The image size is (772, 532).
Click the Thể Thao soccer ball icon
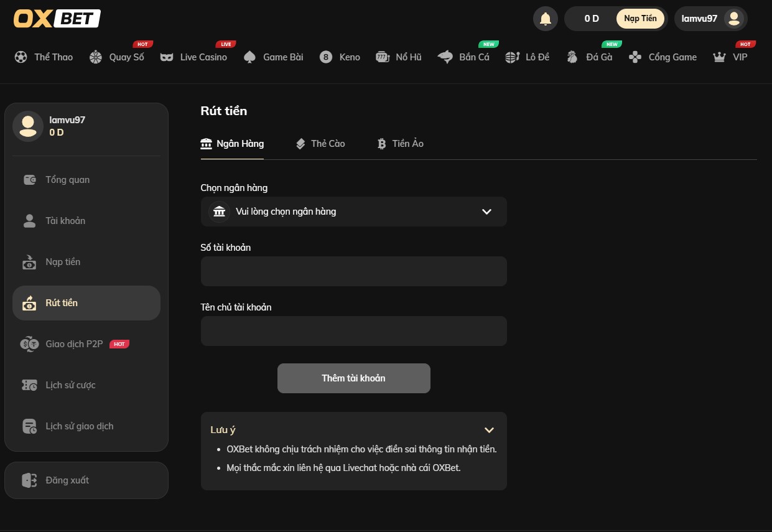click(x=21, y=57)
